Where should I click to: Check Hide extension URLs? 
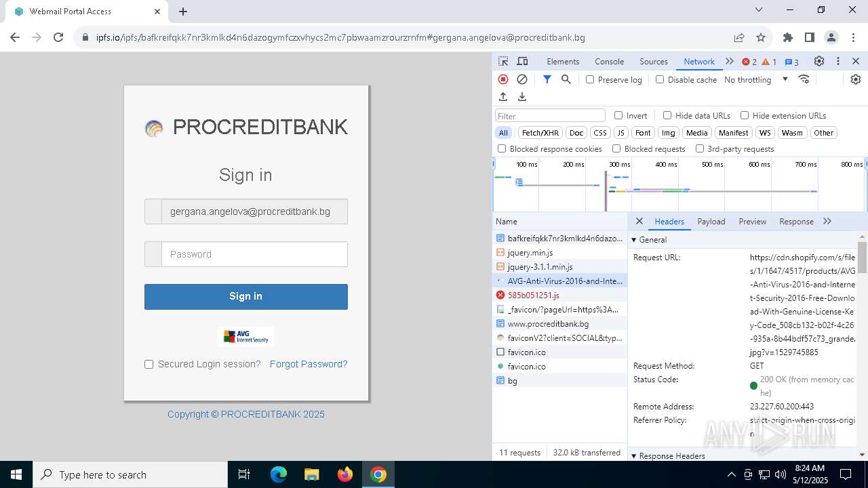(x=745, y=115)
